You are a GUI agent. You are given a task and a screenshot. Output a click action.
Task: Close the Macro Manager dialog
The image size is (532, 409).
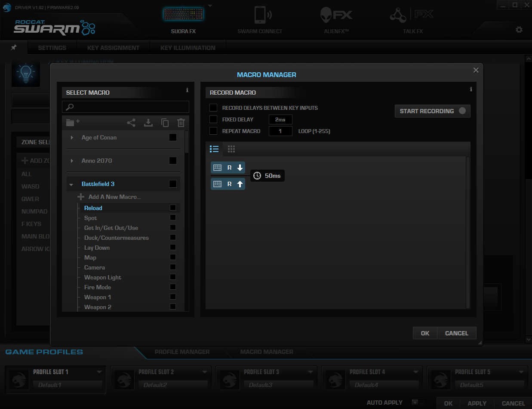point(476,70)
